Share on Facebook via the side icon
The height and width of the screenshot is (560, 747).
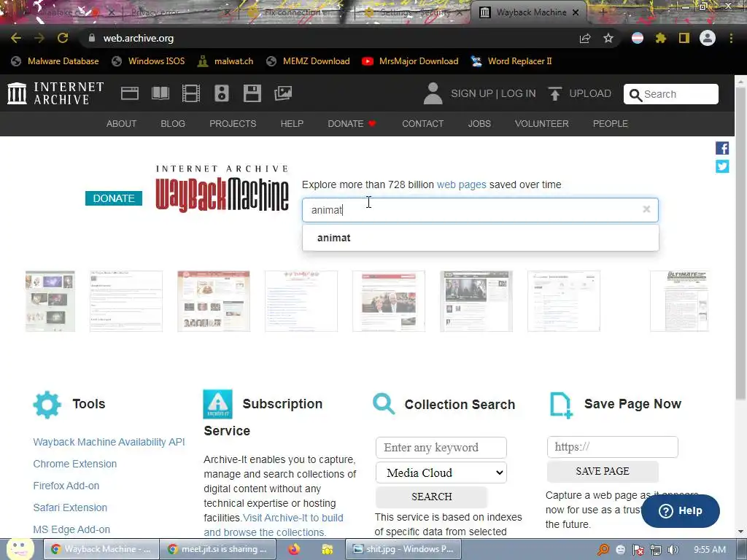[x=722, y=148]
